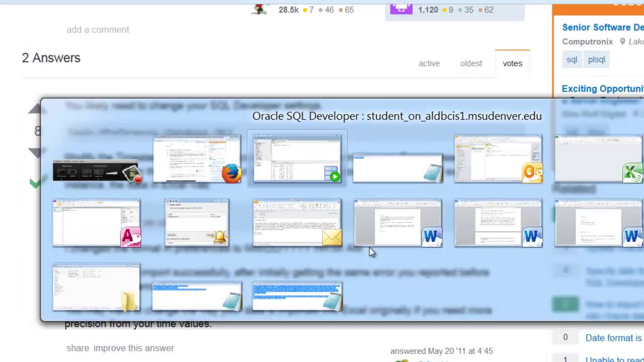The width and height of the screenshot is (644, 362).
Task: Switch to the Outlook main window thumbnail
Action: click(498, 159)
